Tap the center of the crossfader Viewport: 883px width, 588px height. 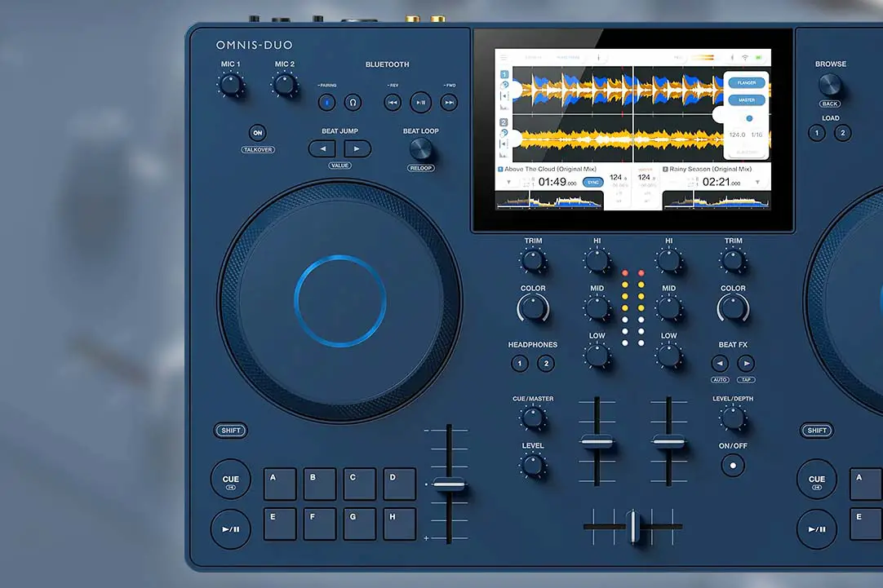(633, 526)
